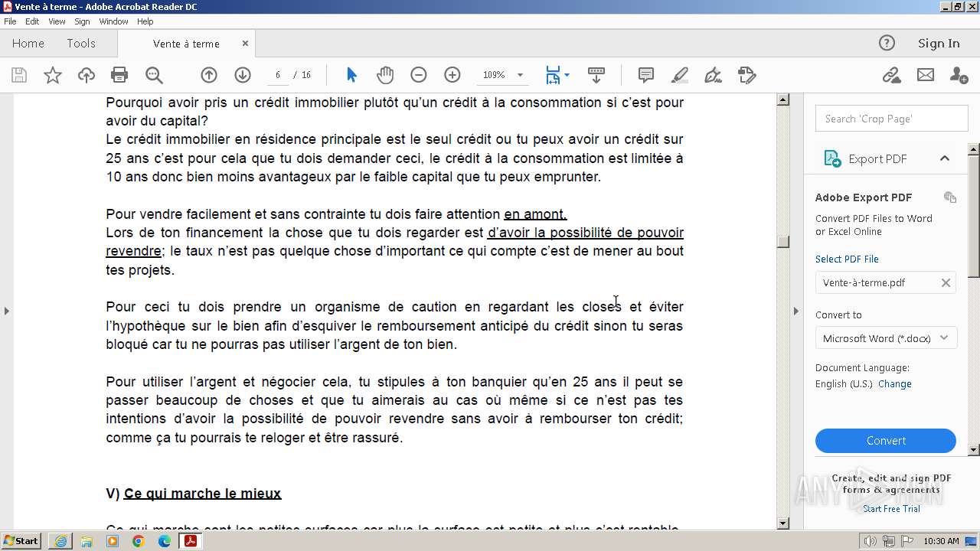Click the Sign In link
Image resolution: width=980 pixels, height=551 pixels.
pos(939,43)
